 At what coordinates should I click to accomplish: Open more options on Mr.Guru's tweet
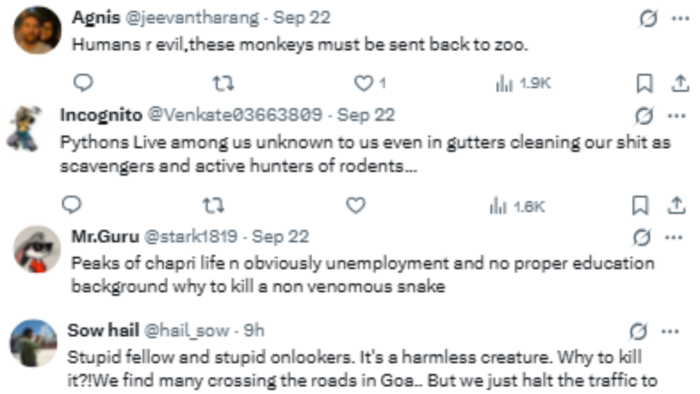pos(673,237)
